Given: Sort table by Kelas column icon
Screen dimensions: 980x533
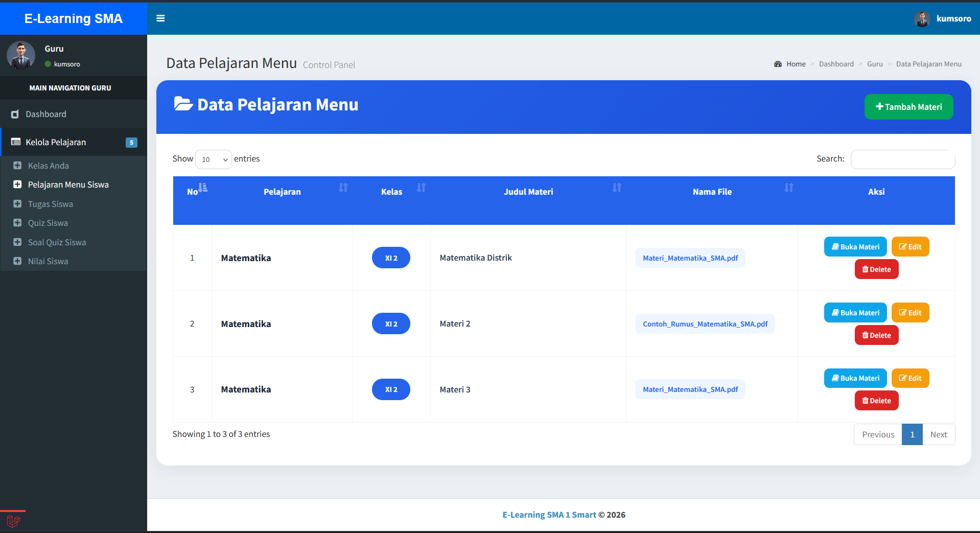Looking at the screenshot, I should pyautogui.click(x=421, y=188).
